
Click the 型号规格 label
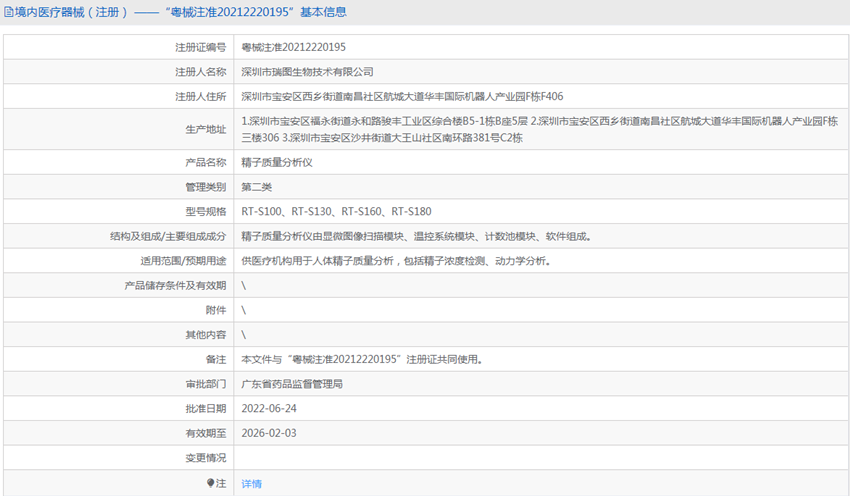coord(205,211)
